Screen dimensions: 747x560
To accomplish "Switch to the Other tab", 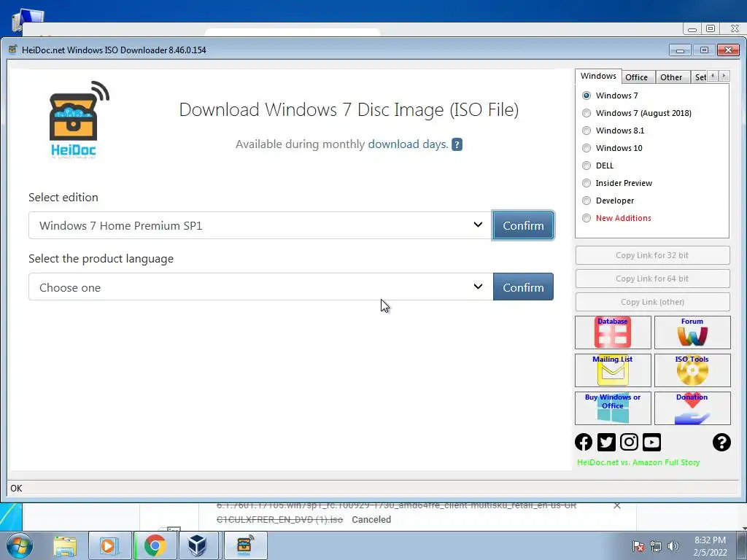I will pyautogui.click(x=671, y=77).
